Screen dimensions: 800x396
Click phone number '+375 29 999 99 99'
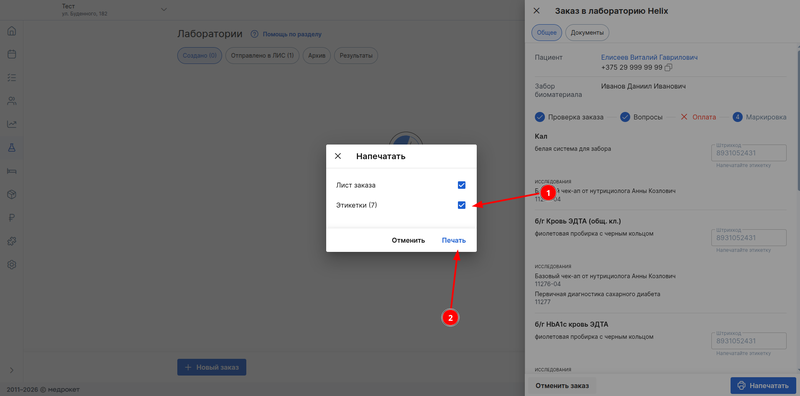[x=632, y=67]
